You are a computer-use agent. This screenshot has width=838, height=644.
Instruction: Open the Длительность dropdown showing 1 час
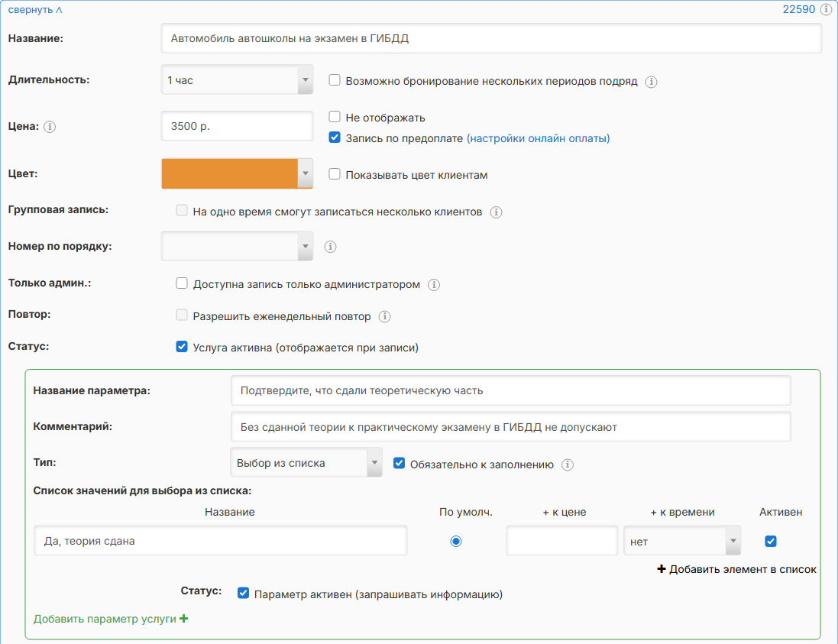pyautogui.click(x=237, y=80)
